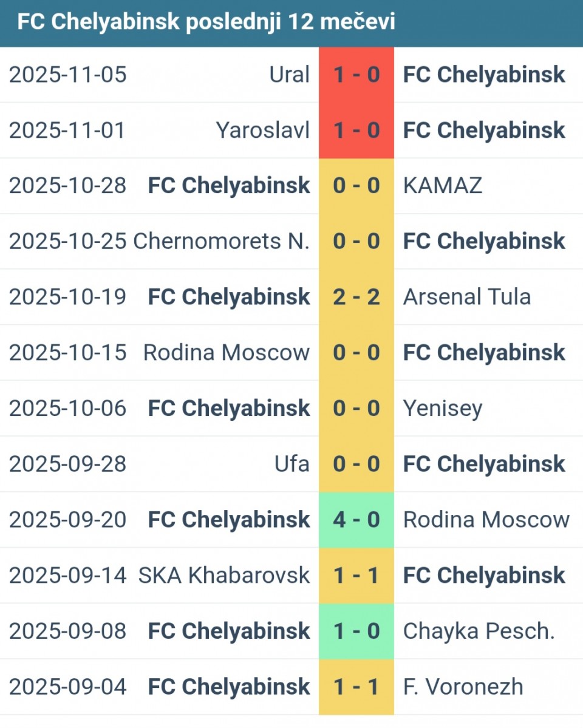Click the 2025-09-04 match date
The image size is (583, 728).
(x=67, y=687)
